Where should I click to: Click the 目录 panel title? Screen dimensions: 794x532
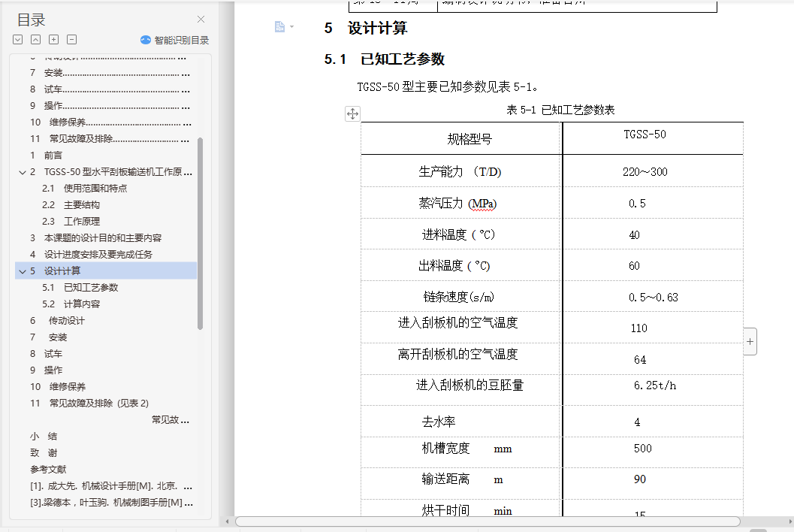[32, 20]
